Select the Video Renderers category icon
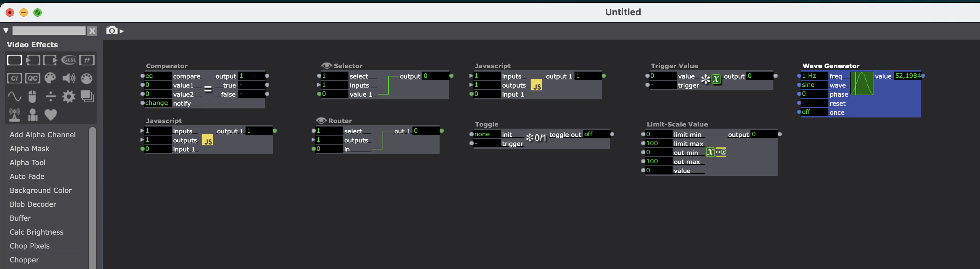 point(50,60)
